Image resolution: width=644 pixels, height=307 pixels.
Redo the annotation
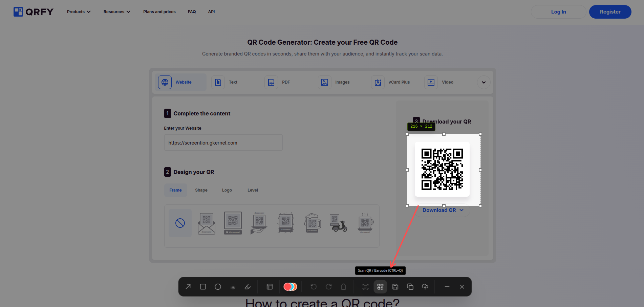(x=328, y=287)
